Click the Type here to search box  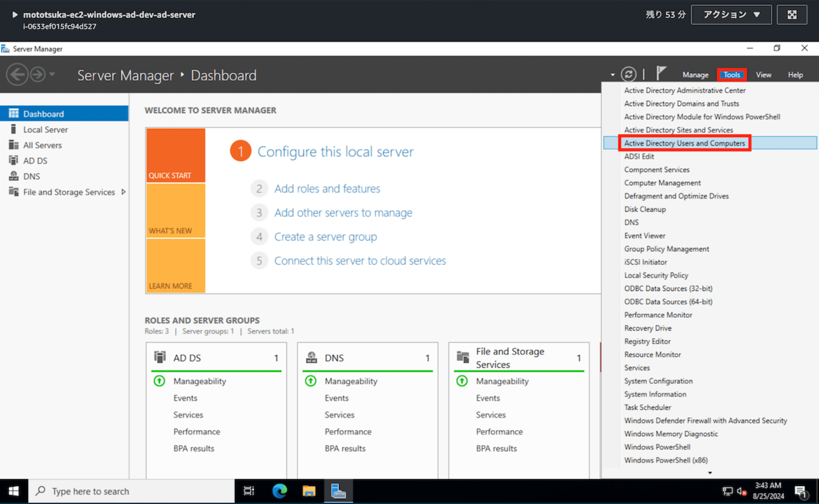pyautogui.click(x=131, y=491)
